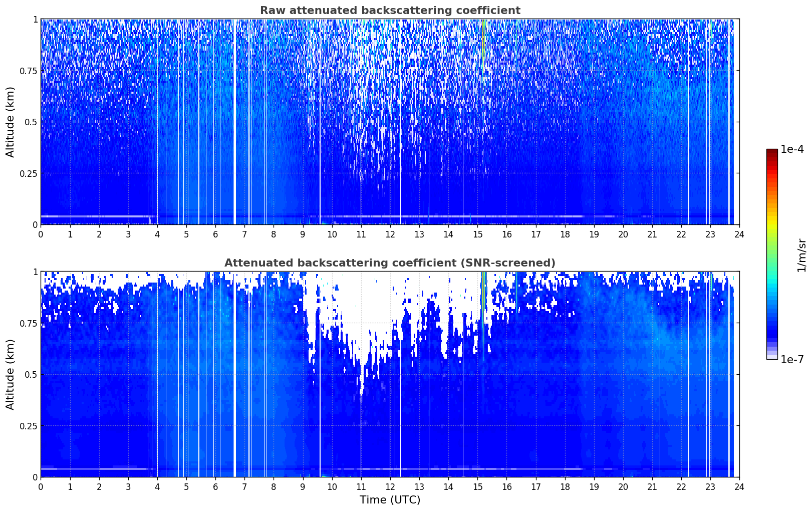Click the colorbar's "1e-4" maximum label
812x511 pixels.
coord(792,149)
